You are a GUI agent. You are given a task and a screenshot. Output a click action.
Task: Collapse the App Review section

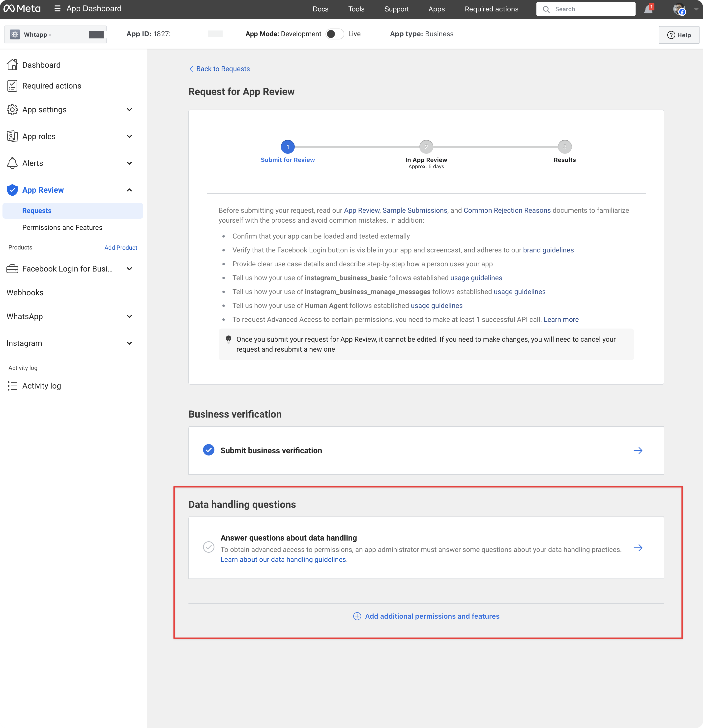(x=129, y=190)
